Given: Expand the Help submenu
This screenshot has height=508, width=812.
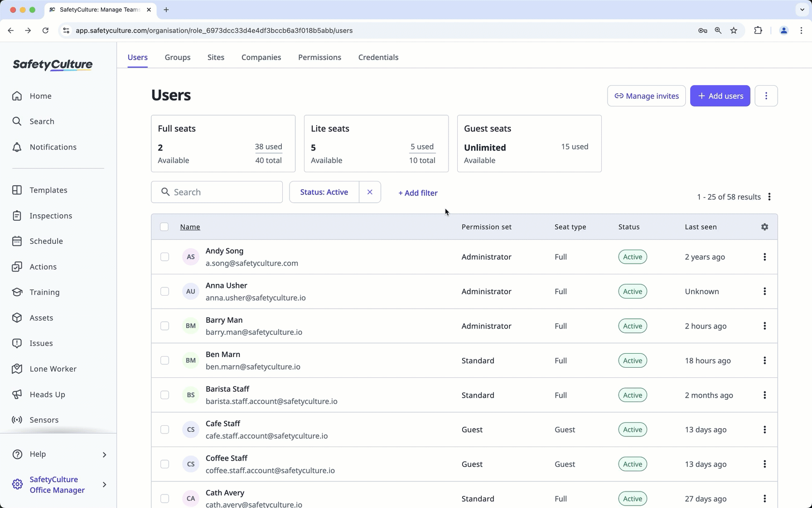Looking at the screenshot, I should [104, 454].
